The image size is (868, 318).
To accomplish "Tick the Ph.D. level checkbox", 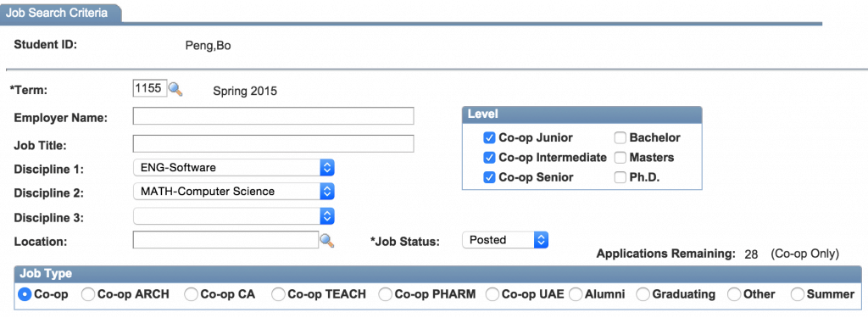I will pyautogui.click(x=620, y=178).
